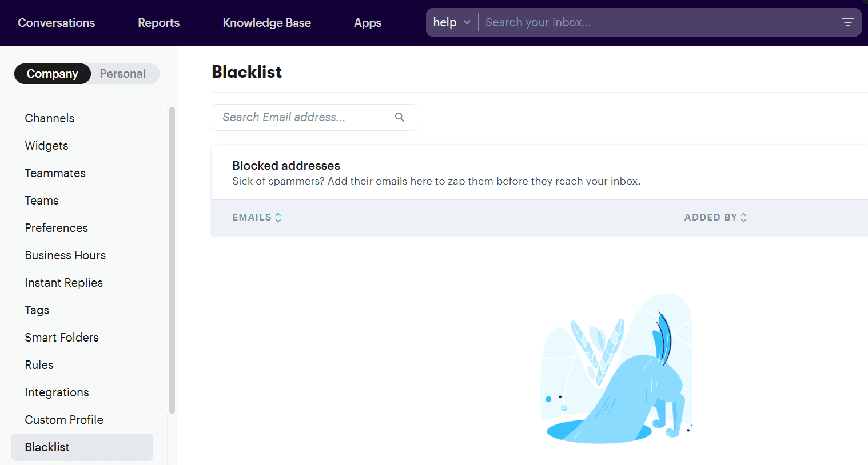Select Smart Folders in the sidebar
The image size is (868, 465).
pyautogui.click(x=61, y=338)
